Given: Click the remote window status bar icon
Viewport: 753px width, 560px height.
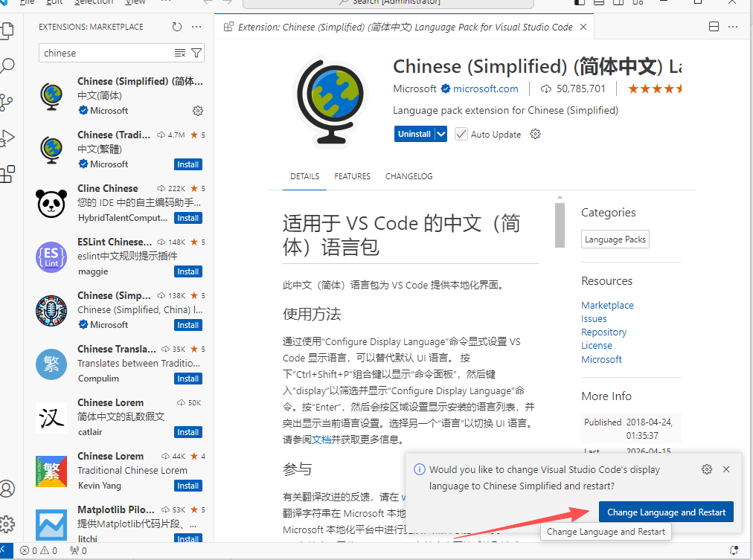Looking at the screenshot, I should tap(6, 550).
